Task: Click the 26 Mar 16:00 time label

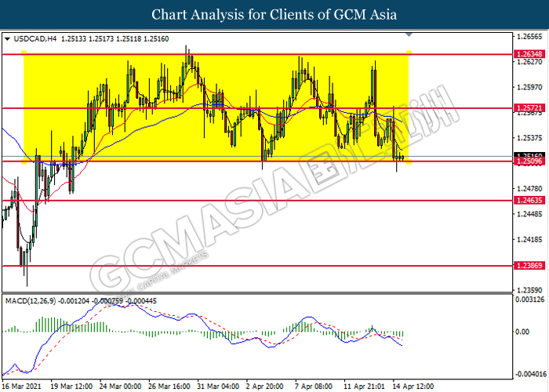Action: coord(169,387)
